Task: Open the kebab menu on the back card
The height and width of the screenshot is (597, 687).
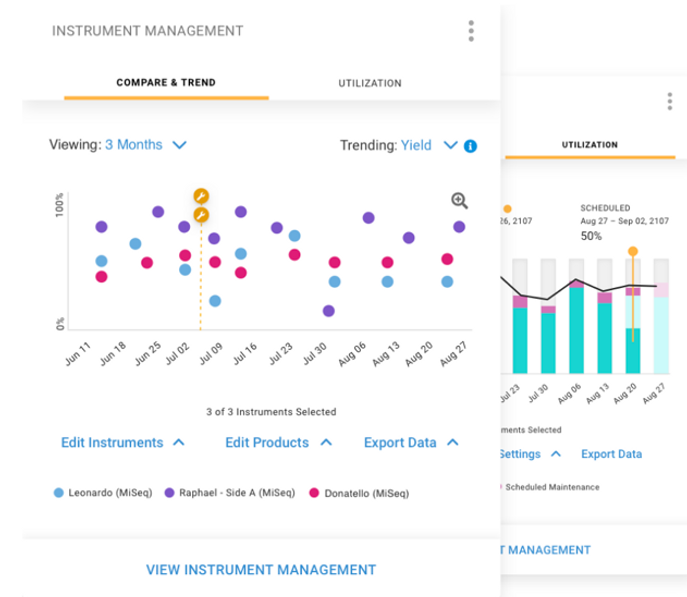Action: [x=669, y=102]
